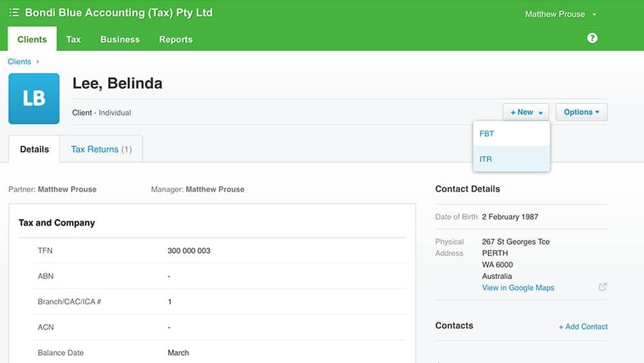The image size is (644, 363).
Task: Select the Details tab
Action: (x=34, y=150)
